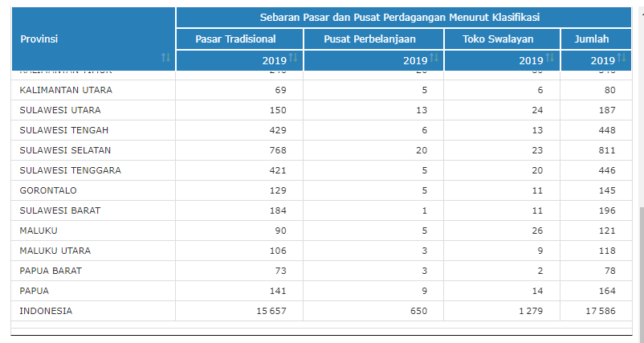Click Pasar Tradisional value 15 657
644x343 pixels.
click(271, 311)
